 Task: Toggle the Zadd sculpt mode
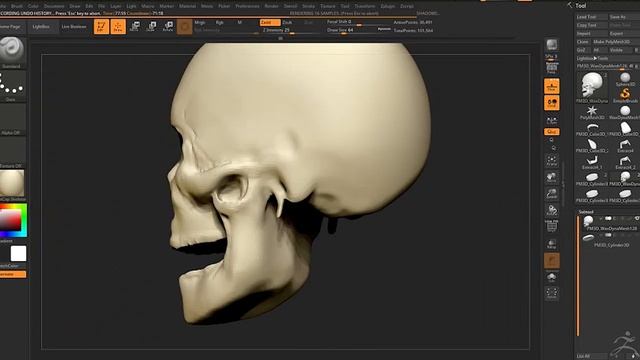[x=270, y=22]
